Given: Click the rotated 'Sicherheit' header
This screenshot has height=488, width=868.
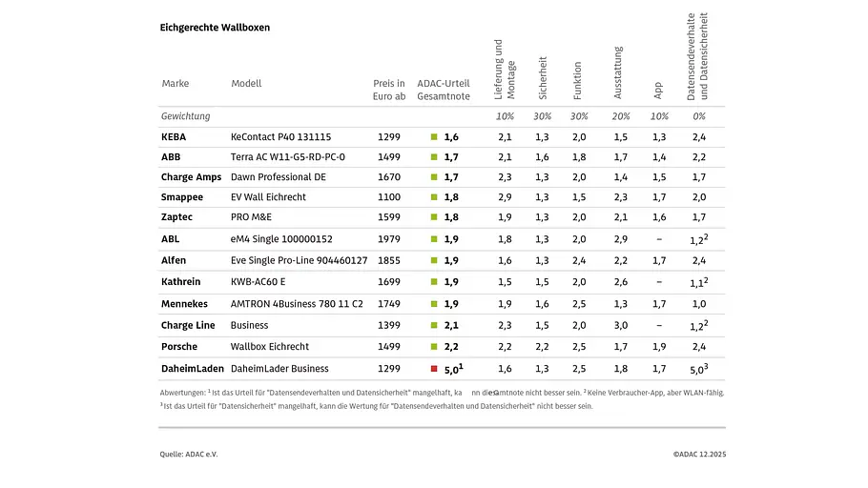Looking at the screenshot, I should coord(543,78).
